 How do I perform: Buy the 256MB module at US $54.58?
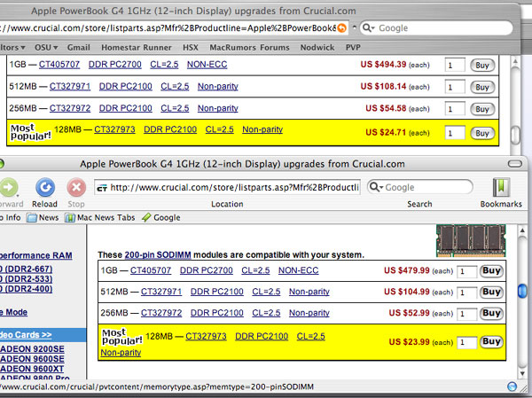(482, 109)
